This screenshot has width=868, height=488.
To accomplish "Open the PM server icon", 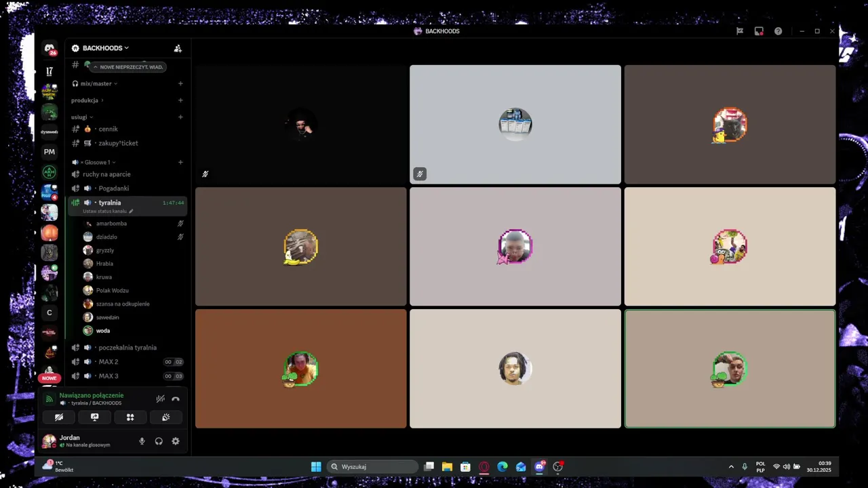I will coord(50,152).
